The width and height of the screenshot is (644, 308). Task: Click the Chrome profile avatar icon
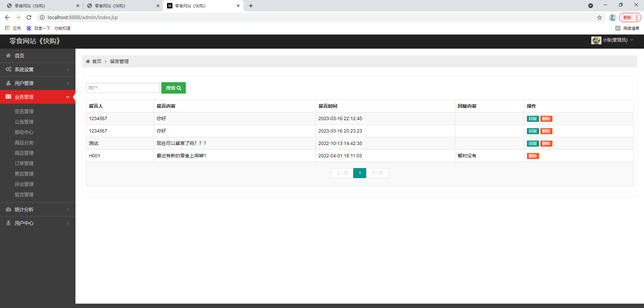(x=612, y=17)
